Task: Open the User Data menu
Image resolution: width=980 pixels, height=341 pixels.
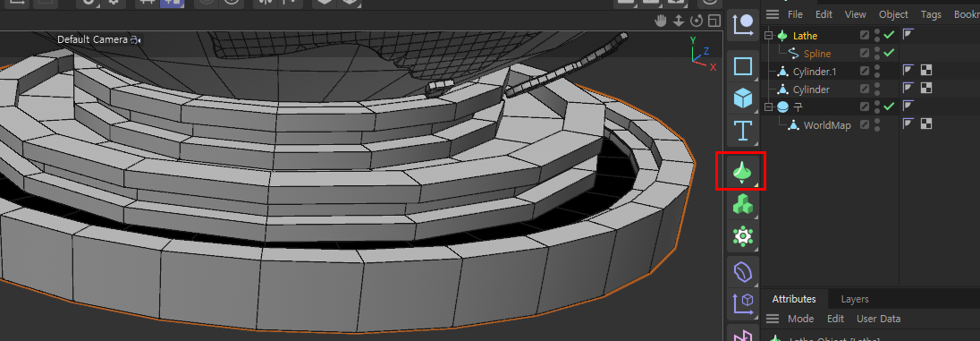Action: pyautogui.click(x=878, y=319)
